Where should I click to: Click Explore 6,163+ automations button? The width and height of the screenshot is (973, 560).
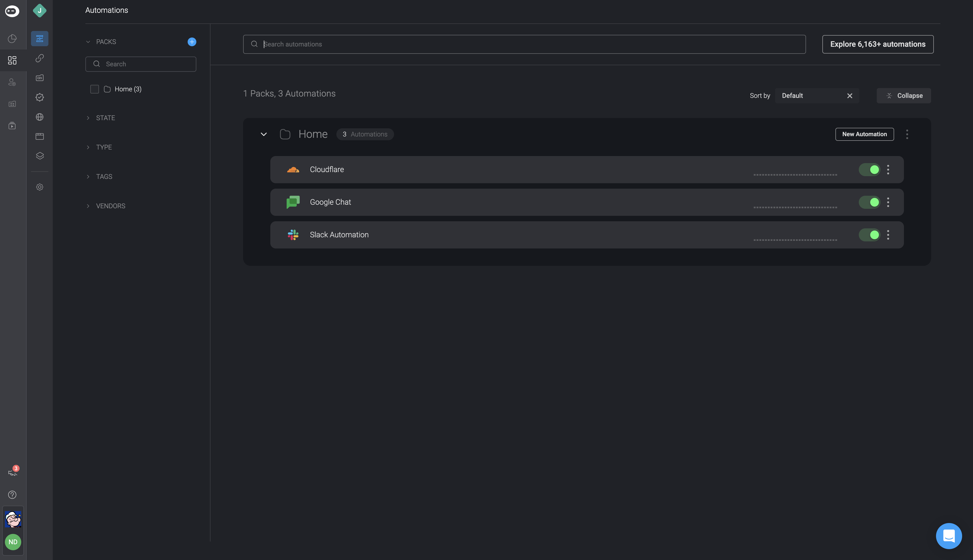tap(878, 44)
